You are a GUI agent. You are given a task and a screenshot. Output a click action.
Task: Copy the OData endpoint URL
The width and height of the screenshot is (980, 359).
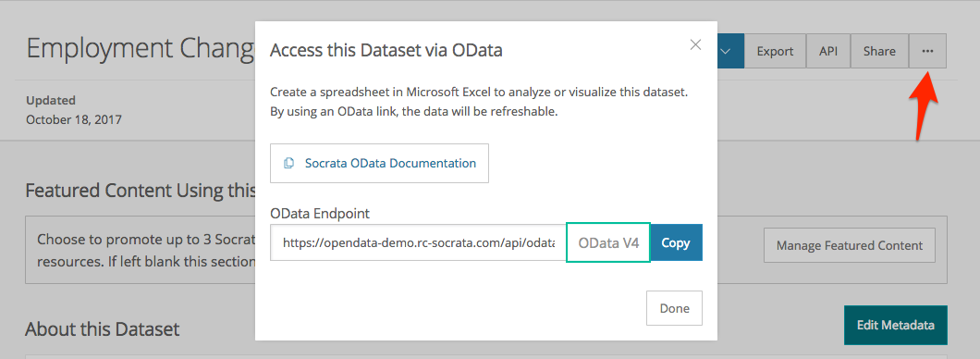[676, 242]
